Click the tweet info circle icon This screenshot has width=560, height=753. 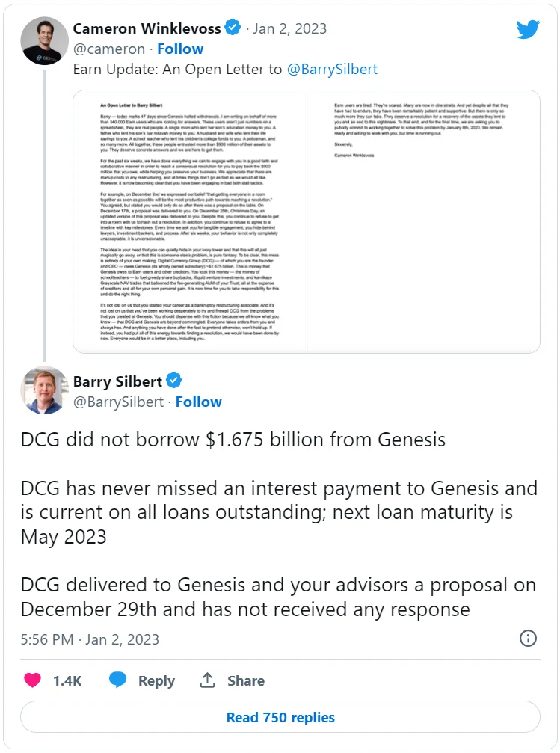528,639
